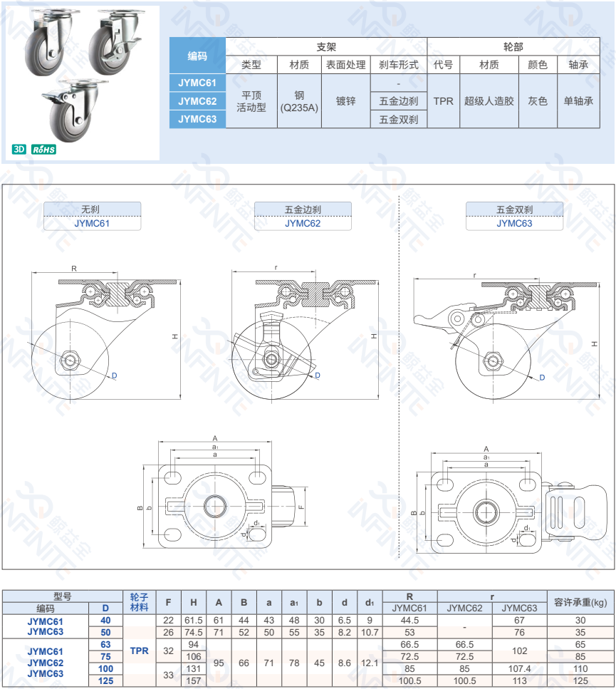Select the blue JYMC61 cell in the top table
The width and height of the screenshot is (616, 689).
197,83
